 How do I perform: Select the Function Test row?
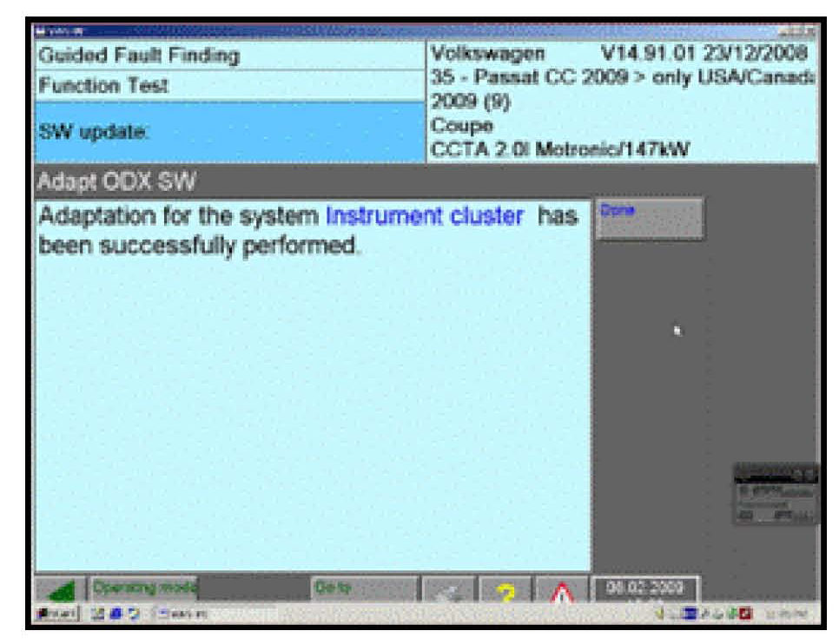click(x=229, y=86)
